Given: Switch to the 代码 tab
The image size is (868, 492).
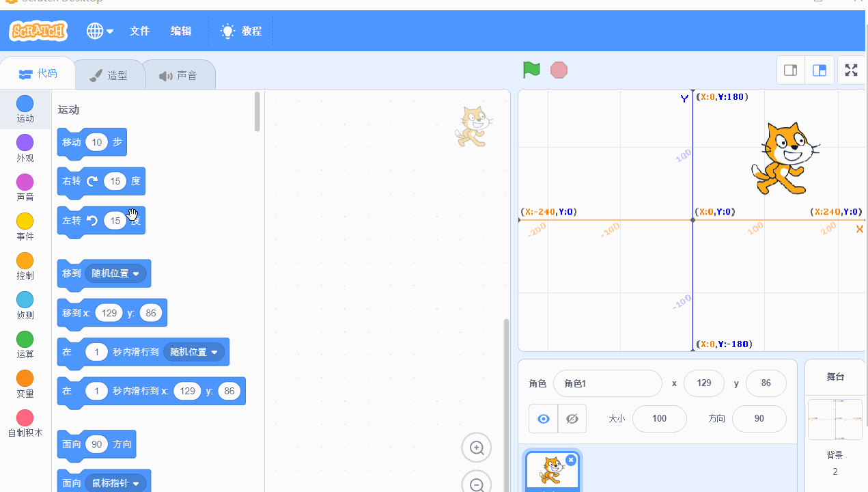Looking at the screenshot, I should [38, 74].
